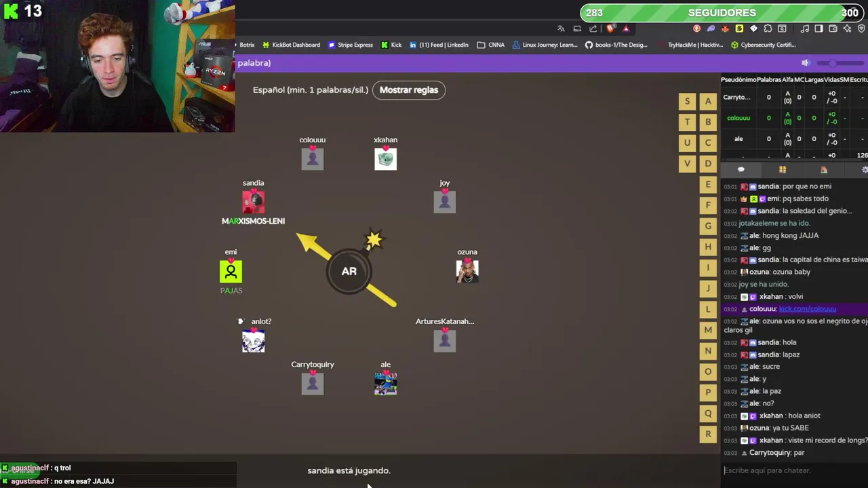This screenshot has width=868, height=488.
Task: Open the Brave shields lion icon
Action: click(610, 28)
